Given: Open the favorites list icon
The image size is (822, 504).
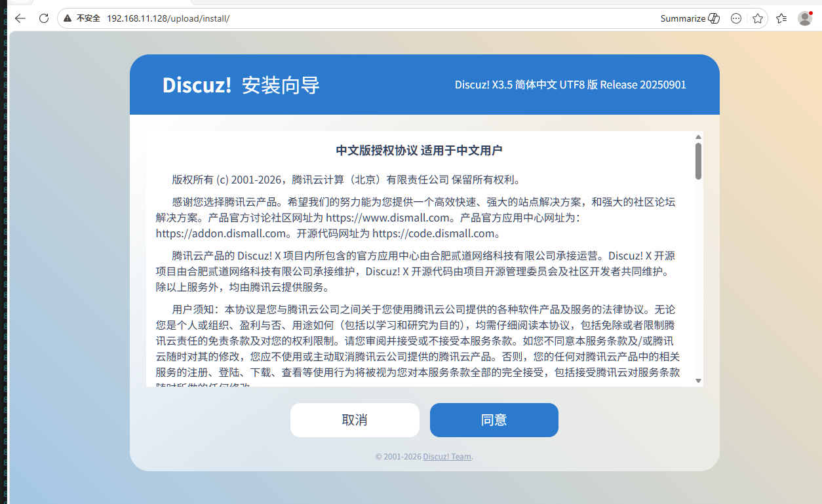Looking at the screenshot, I should (781, 18).
